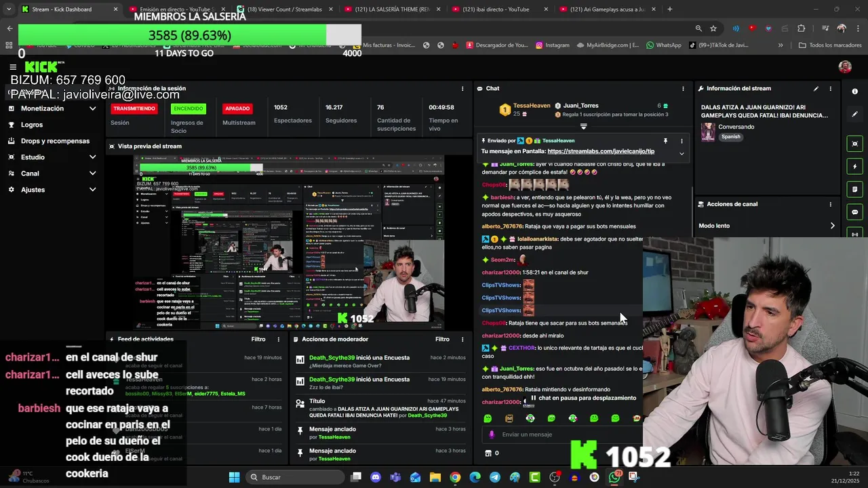Click the info icon in right sidebar
Screen dimensions: 868x488
(x=854, y=91)
